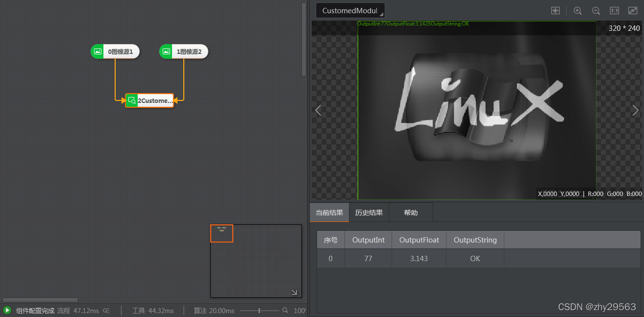The width and height of the screenshot is (644, 317).
Task: Expand image preview to full screen
Action: coord(633,10)
